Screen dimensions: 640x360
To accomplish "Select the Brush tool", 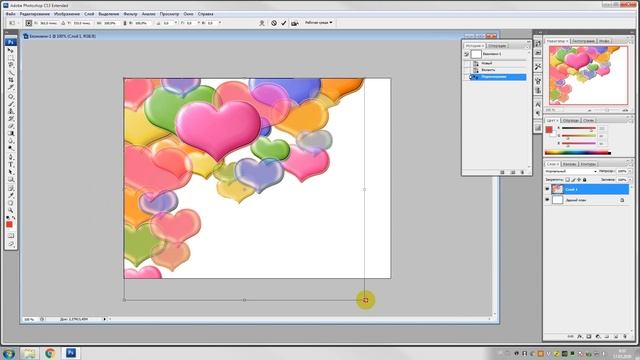I will [x=11, y=104].
